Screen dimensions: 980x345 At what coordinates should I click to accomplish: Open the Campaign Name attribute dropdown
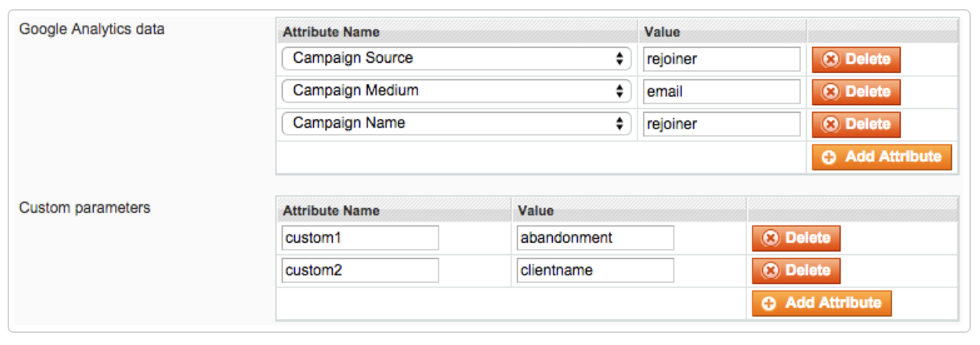coord(456,123)
